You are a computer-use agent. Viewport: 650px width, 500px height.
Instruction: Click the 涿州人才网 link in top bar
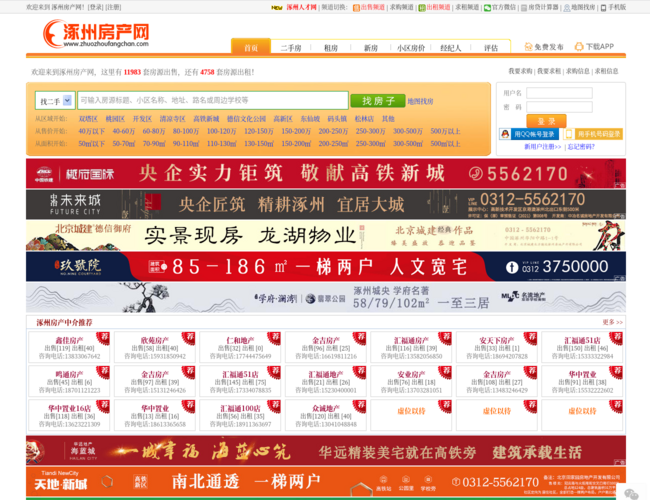coord(301,7)
